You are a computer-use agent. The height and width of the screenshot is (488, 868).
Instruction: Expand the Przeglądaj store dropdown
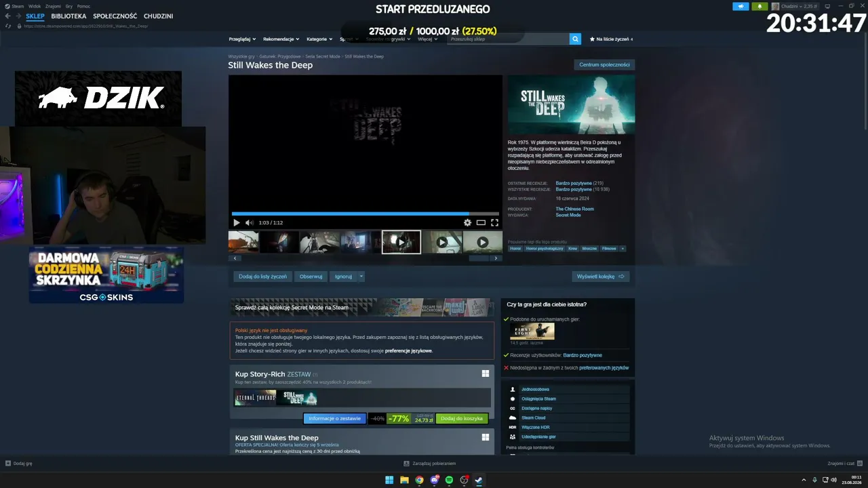(243, 39)
